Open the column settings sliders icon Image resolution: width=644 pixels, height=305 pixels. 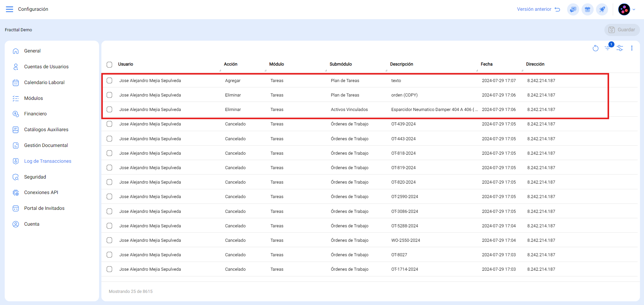(x=620, y=48)
